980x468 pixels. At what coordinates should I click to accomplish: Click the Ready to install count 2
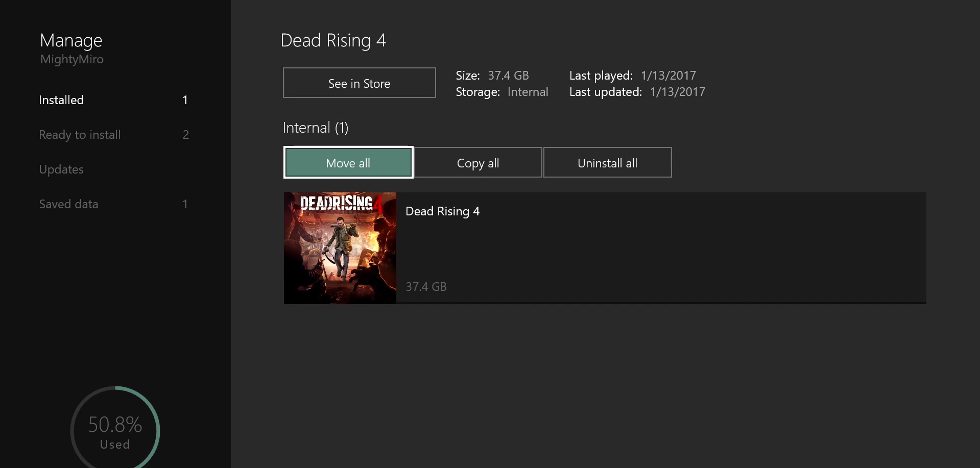pos(186,135)
